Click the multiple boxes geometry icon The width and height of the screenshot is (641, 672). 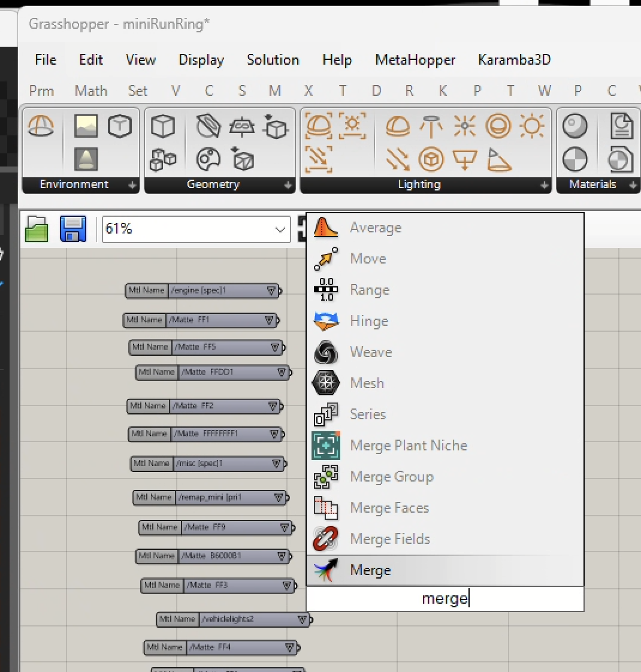(163, 159)
